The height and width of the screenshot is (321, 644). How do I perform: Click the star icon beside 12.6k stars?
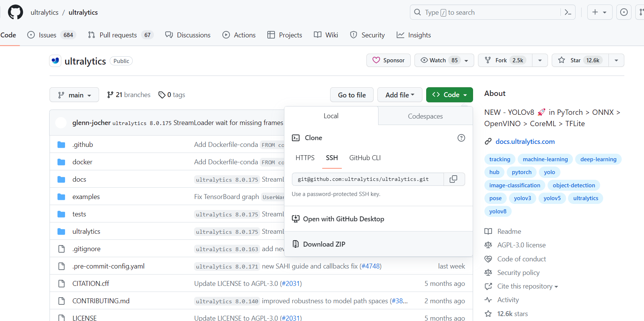488,314
